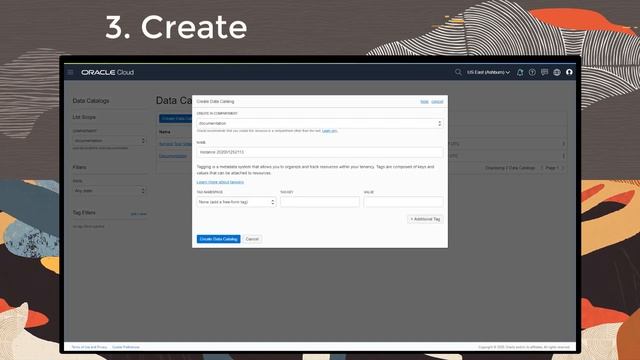Viewport: 640px width, 360px height.
Task: Open the language globe icon
Action: coord(557,72)
